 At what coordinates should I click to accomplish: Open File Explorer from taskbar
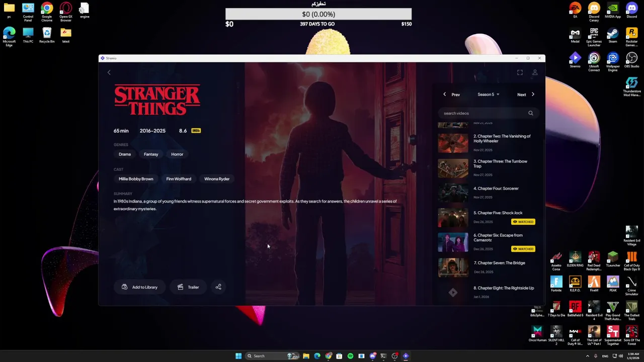(306, 356)
